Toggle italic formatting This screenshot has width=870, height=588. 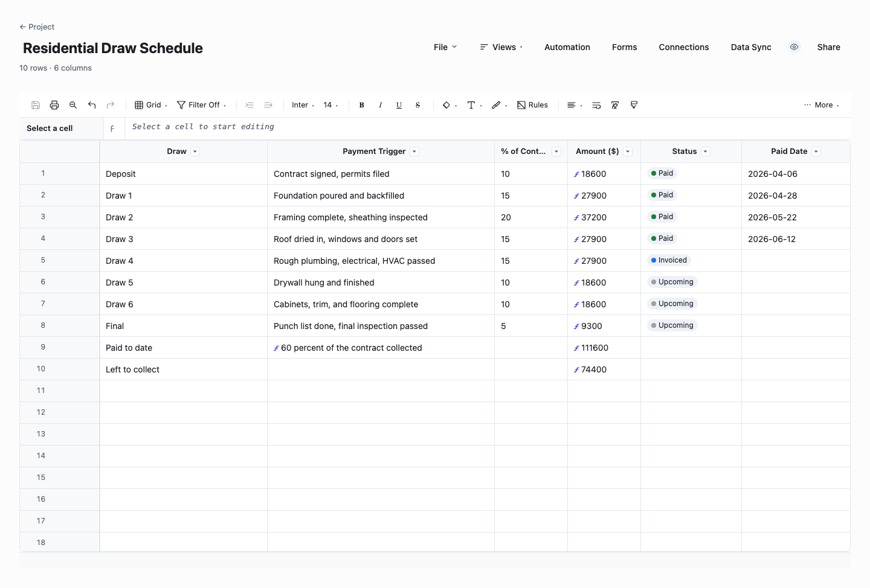(381, 105)
